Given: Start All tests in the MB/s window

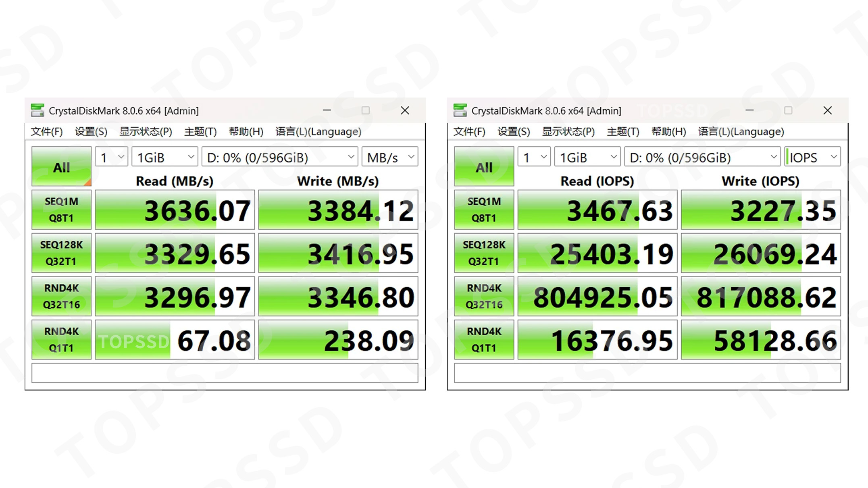Looking at the screenshot, I should point(62,166).
